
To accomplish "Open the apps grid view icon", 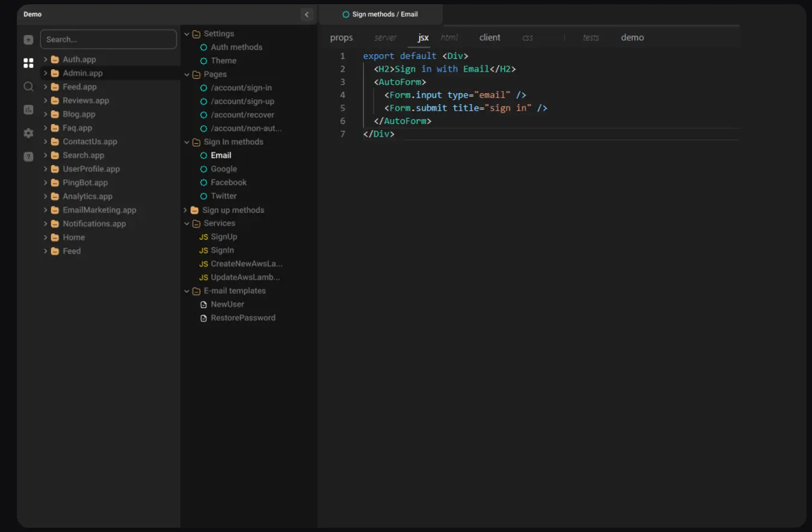I will (x=28, y=63).
